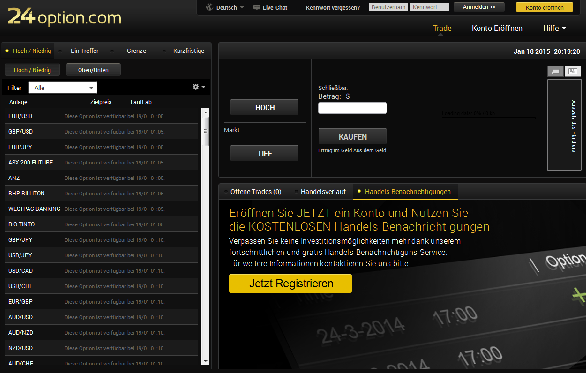Viewport: 586px width, 373px height.
Task: Select the AUD/NZD asset row
Action: click(x=102, y=332)
